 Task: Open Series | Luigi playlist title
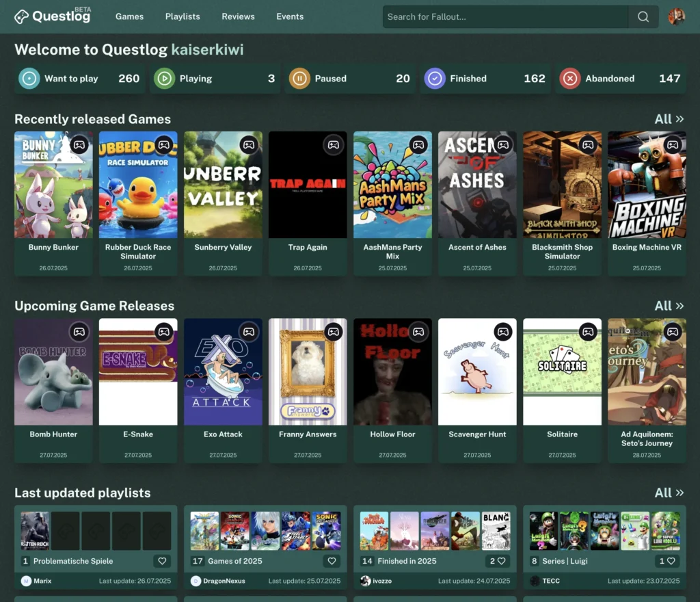[x=565, y=561]
